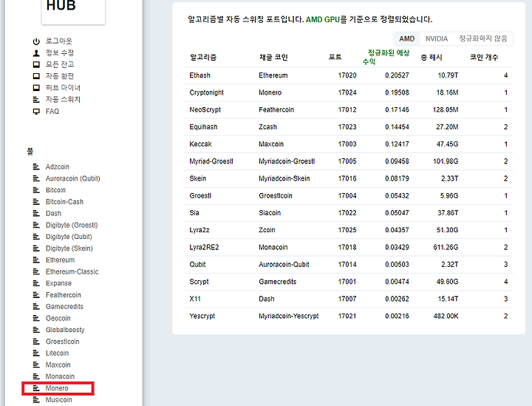
Task: Open the 허브 마이너 link
Action: click(x=63, y=88)
